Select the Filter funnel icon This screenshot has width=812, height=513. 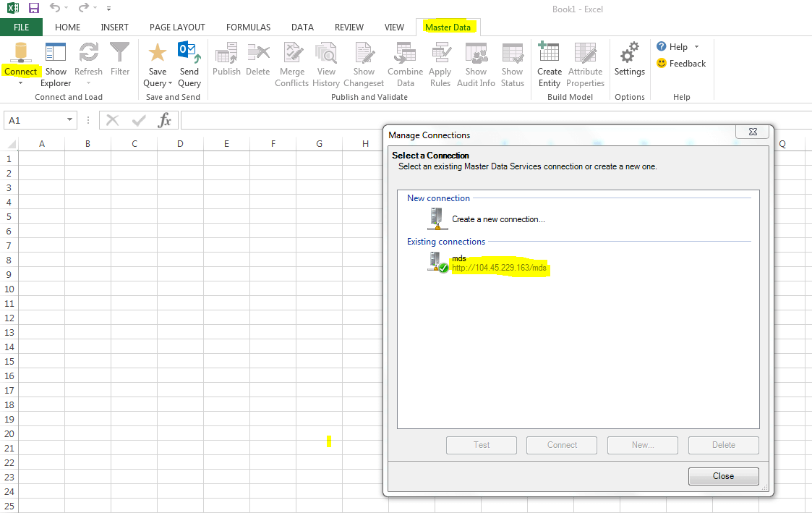[x=119, y=52]
